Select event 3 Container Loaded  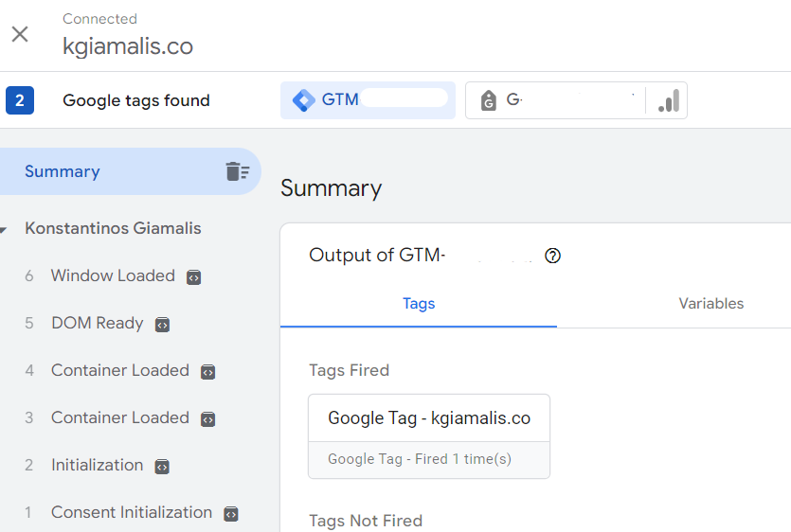point(120,418)
